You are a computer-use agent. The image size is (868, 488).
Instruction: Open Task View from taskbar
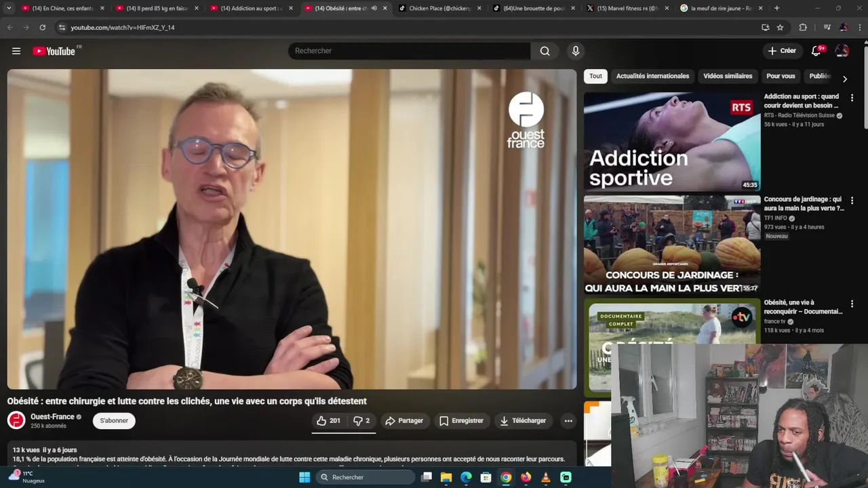pos(427,477)
